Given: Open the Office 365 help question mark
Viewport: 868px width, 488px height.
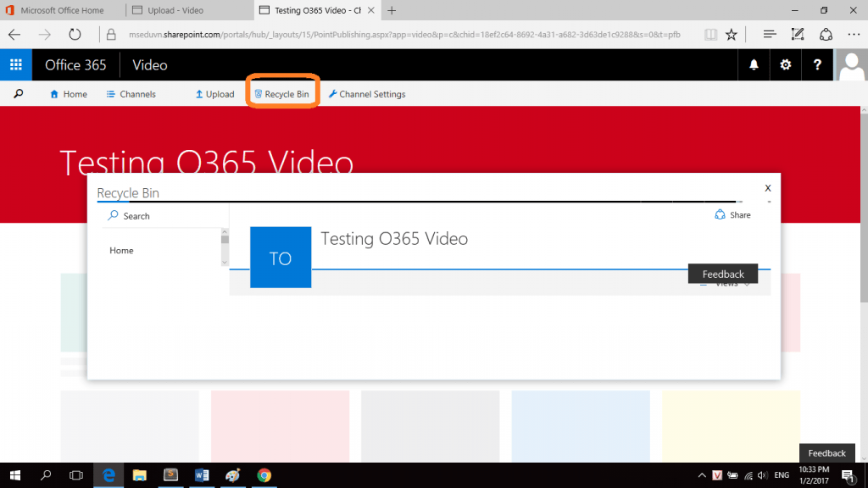Looking at the screenshot, I should pos(817,64).
